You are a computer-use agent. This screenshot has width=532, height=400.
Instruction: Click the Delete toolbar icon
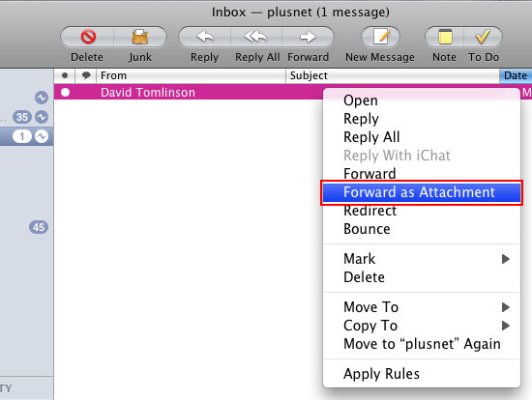pos(88,37)
